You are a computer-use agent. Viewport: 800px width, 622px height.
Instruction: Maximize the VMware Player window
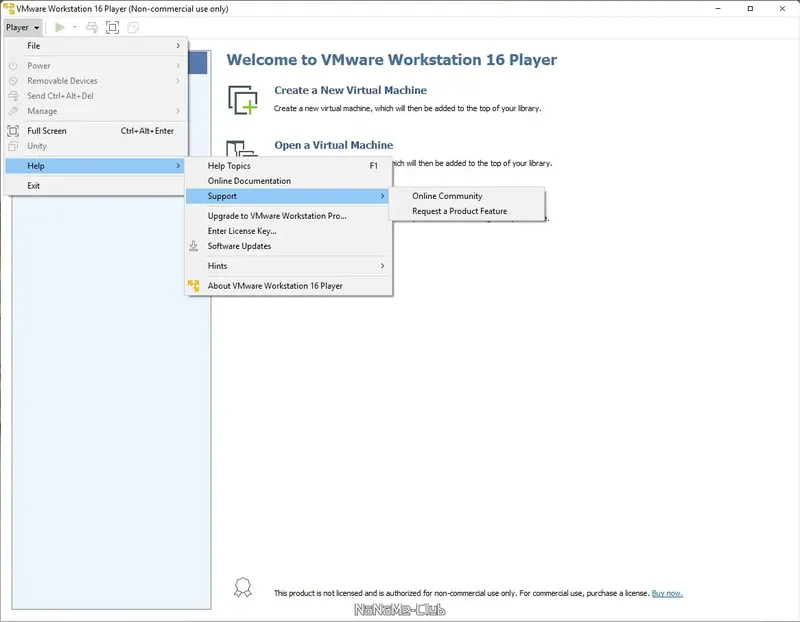point(750,9)
